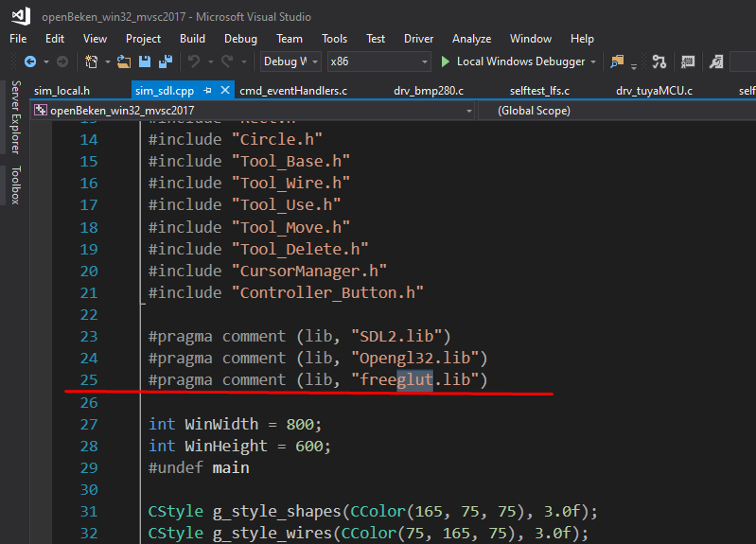This screenshot has height=544, width=756.
Task: Click the branch-shaped toolbar icon
Action: (x=659, y=61)
